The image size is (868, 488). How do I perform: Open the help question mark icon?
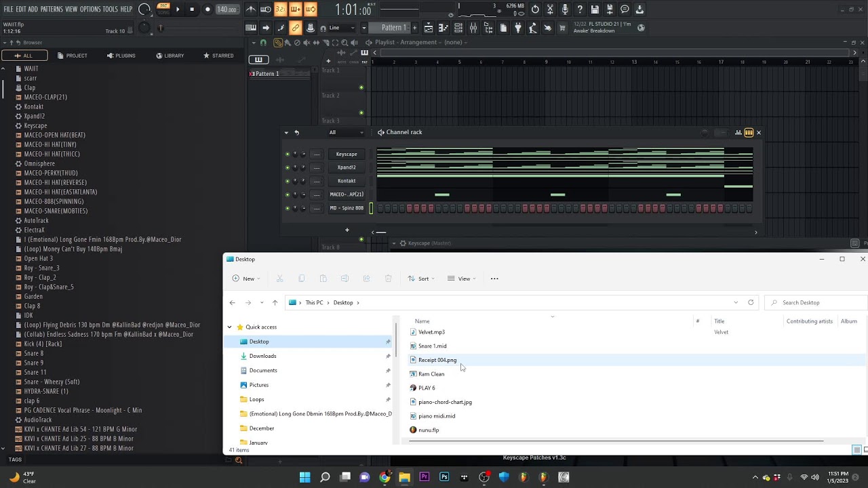click(x=580, y=9)
